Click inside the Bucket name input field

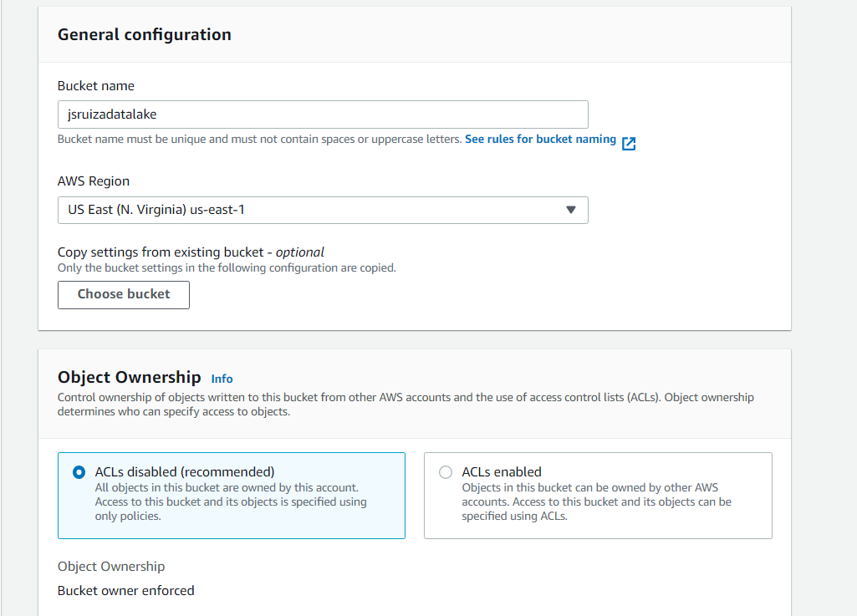(323, 114)
